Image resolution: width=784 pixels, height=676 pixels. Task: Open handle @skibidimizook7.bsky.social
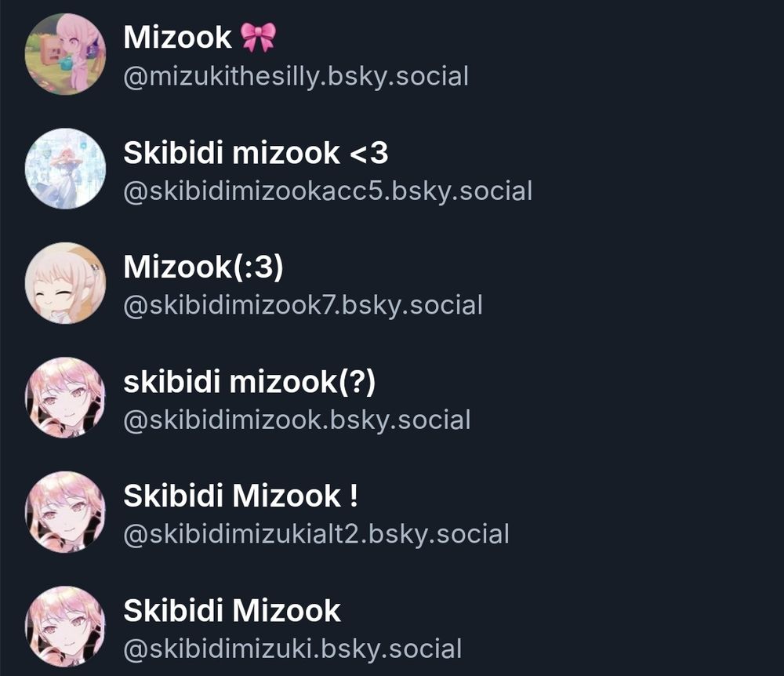pos(303,306)
